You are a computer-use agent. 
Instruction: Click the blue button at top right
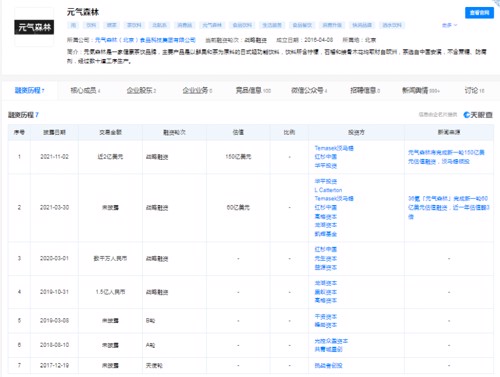479,13
